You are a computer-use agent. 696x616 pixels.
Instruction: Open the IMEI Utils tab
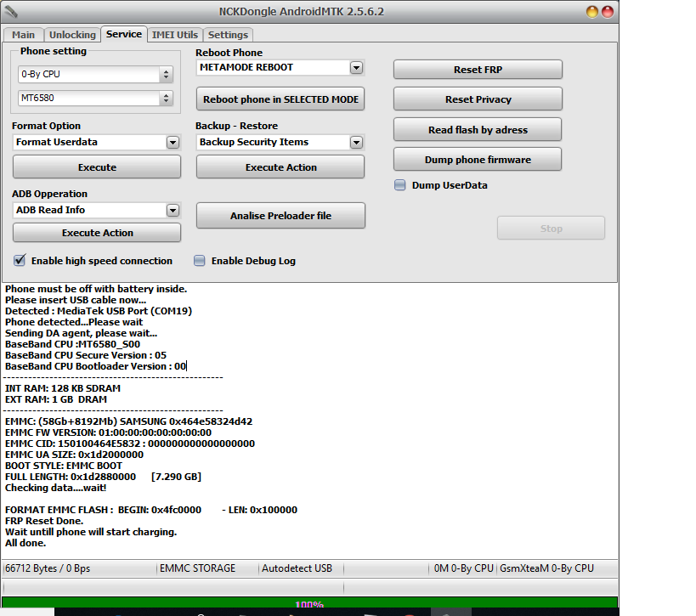coord(175,35)
